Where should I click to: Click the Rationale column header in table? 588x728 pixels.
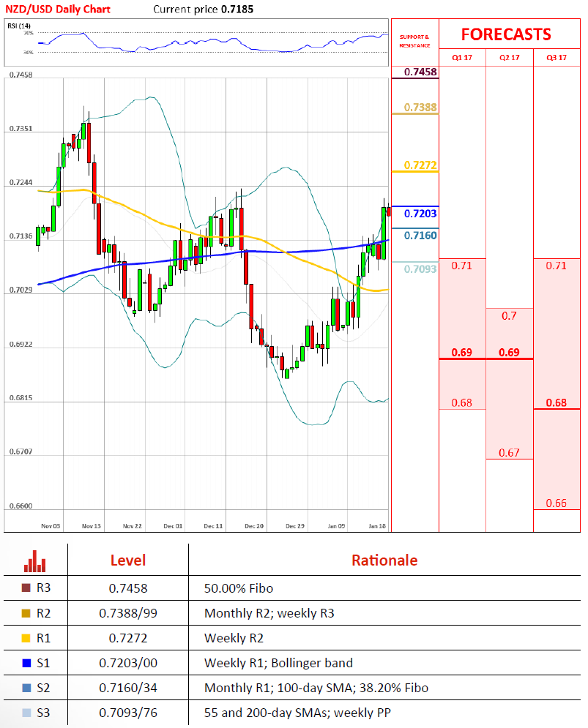pos(384,560)
